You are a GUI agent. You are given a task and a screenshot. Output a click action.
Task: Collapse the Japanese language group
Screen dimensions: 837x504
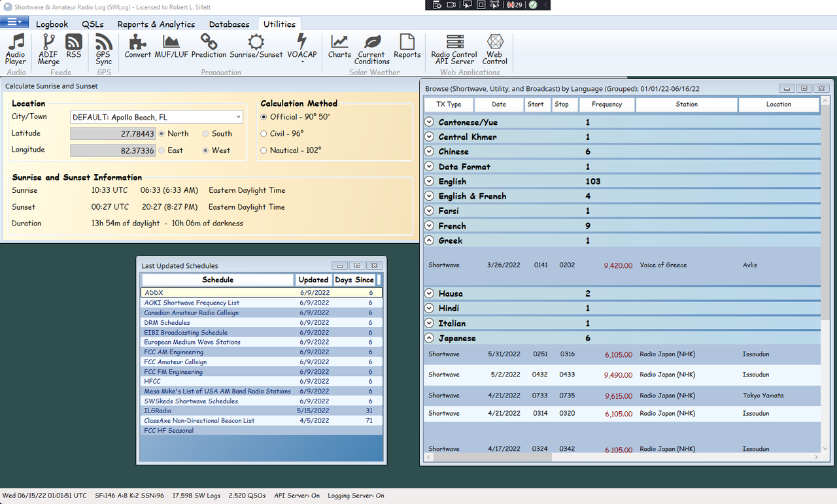(x=429, y=338)
